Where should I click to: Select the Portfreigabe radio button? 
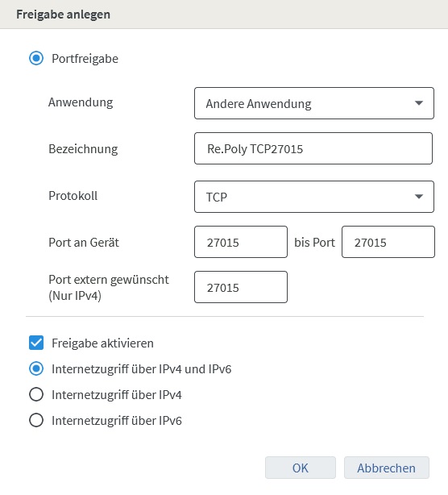pyautogui.click(x=36, y=58)
